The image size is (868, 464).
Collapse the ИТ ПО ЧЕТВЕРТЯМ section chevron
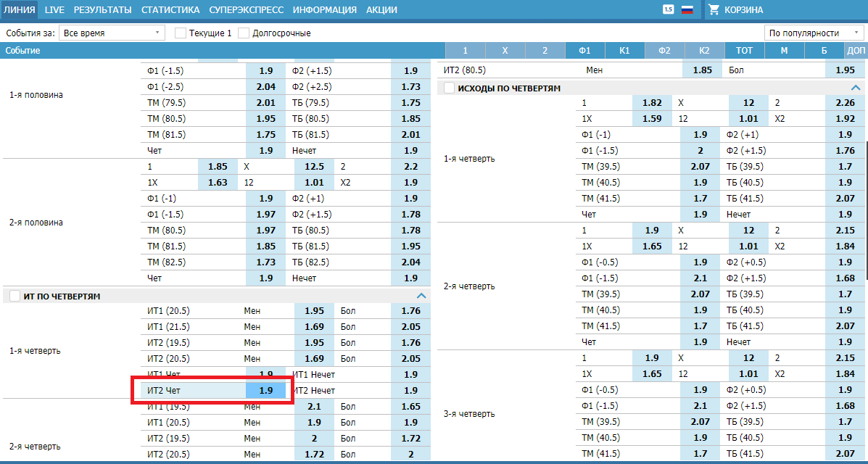pyautogui.click(x=421, y=296)
